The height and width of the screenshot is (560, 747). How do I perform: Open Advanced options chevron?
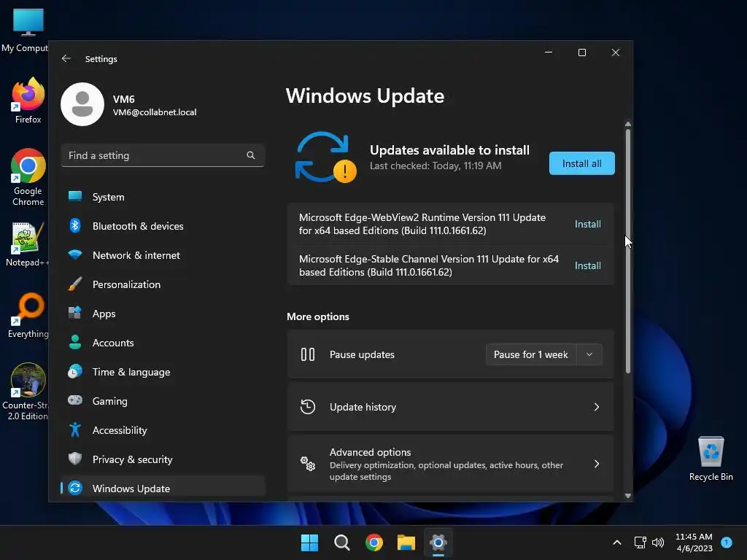point(597,463)
